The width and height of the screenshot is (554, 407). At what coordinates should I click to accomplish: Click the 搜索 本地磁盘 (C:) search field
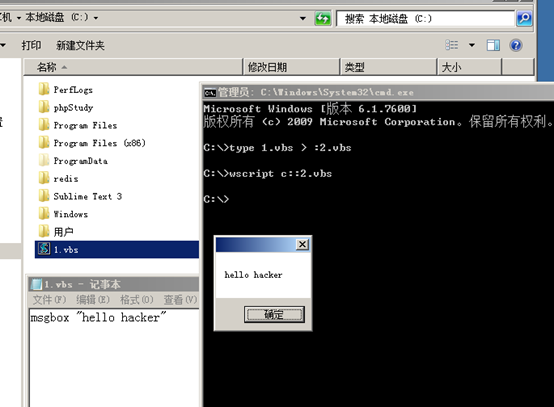coord(425,18)
